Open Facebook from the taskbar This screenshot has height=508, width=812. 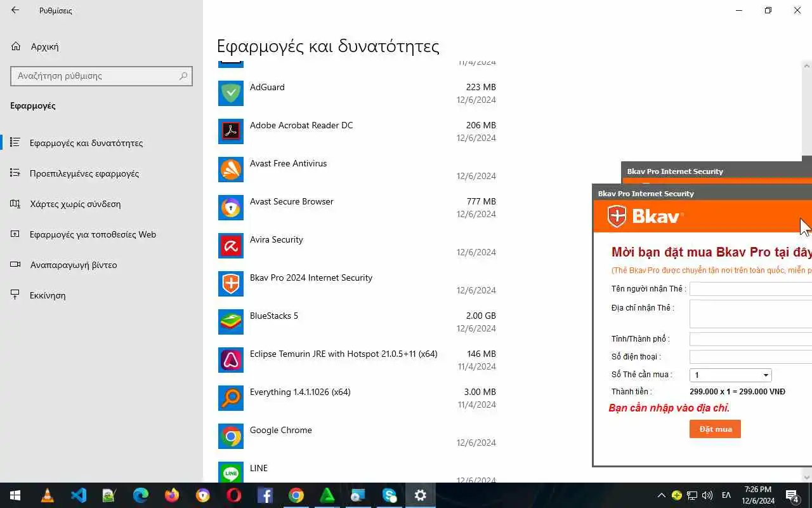point(265,495)
